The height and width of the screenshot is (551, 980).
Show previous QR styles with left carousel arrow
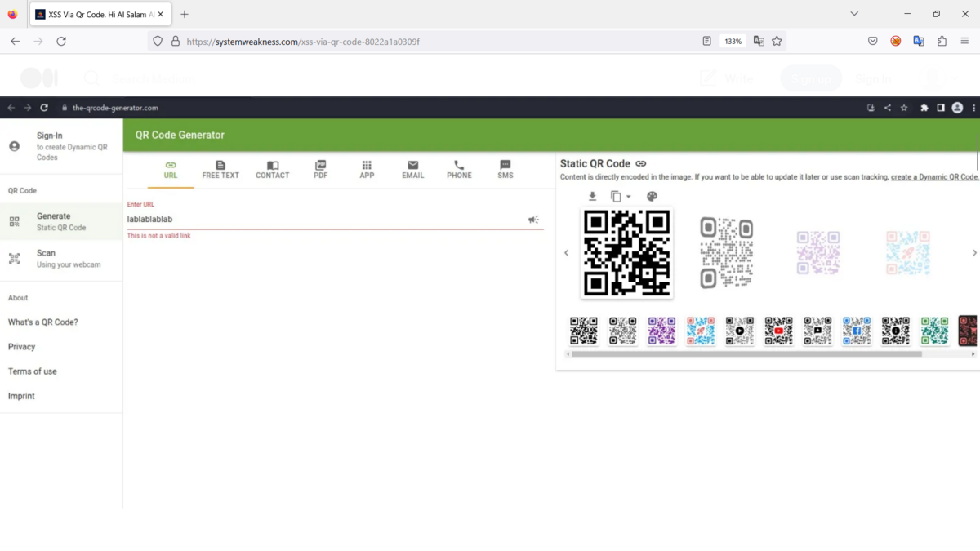click(566, 253)
